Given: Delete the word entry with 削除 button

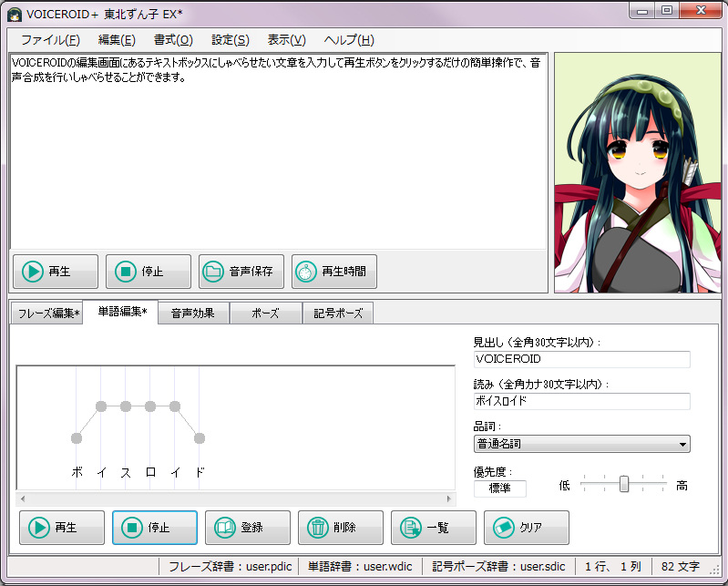Looking at the screenshot, I should click(x=341, y=528).
